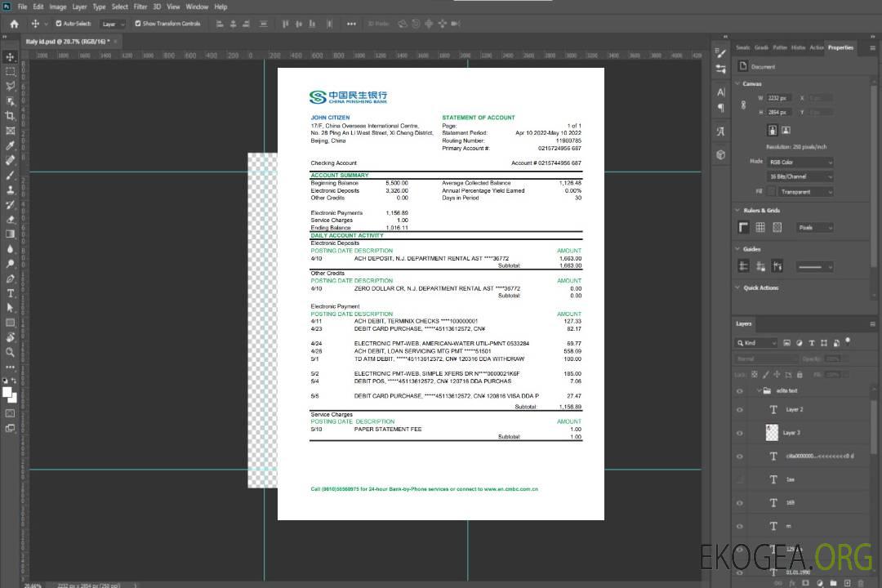Click the foreground color swatch

[x=7, y=393]
